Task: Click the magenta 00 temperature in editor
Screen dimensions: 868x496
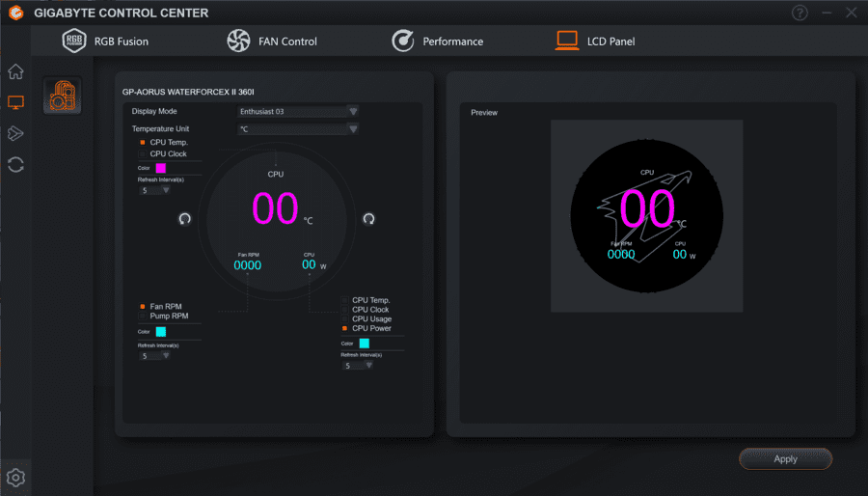Action: 275,208
